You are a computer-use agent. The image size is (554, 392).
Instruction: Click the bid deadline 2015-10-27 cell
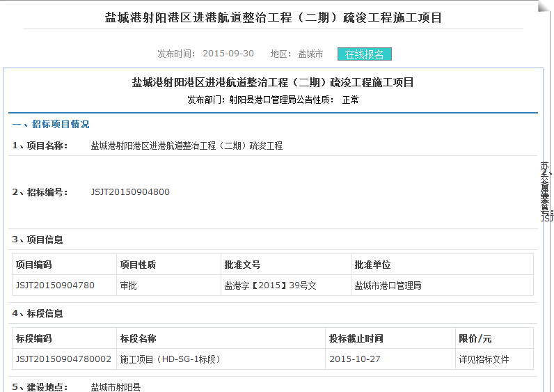point(354,359)
